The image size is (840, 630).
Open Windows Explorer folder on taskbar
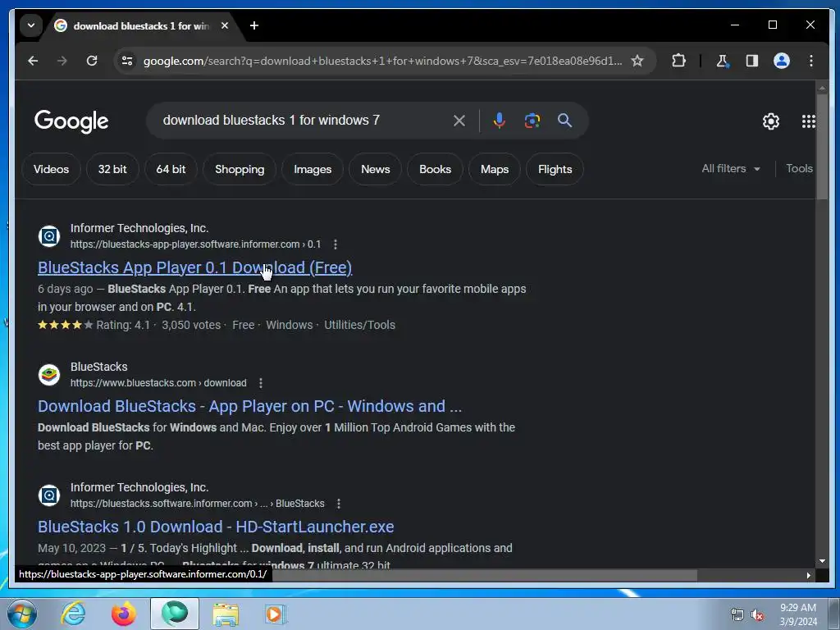(226, 614)
